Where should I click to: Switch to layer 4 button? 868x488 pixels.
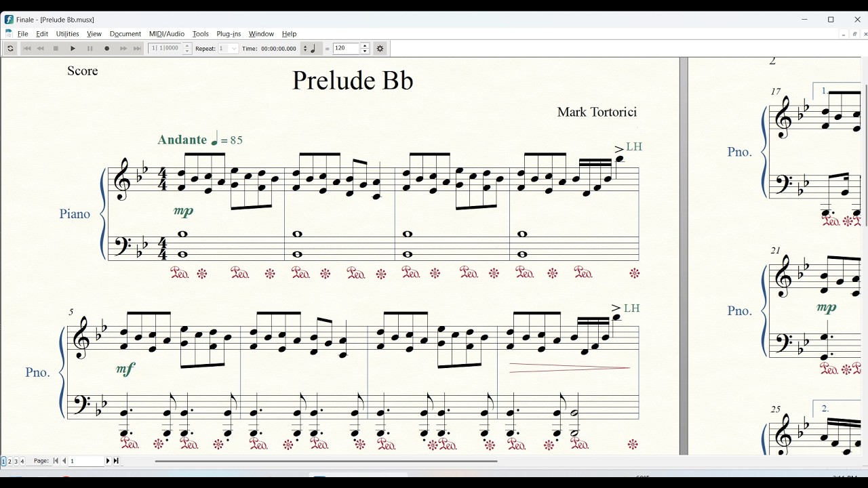click(x=22, y=462)
